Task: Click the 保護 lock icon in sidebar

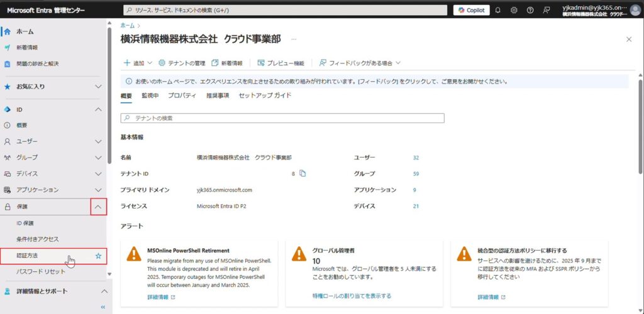Action: [7, 207]
